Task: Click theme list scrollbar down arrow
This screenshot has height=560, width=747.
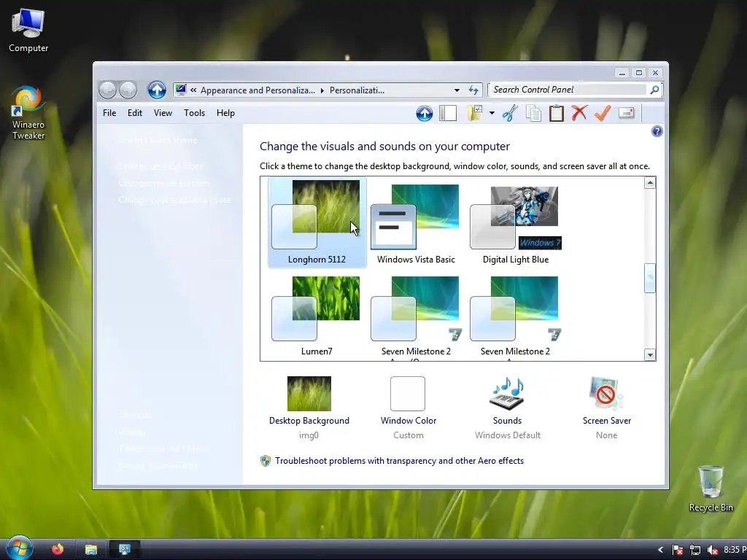Action: click(650, 355)
